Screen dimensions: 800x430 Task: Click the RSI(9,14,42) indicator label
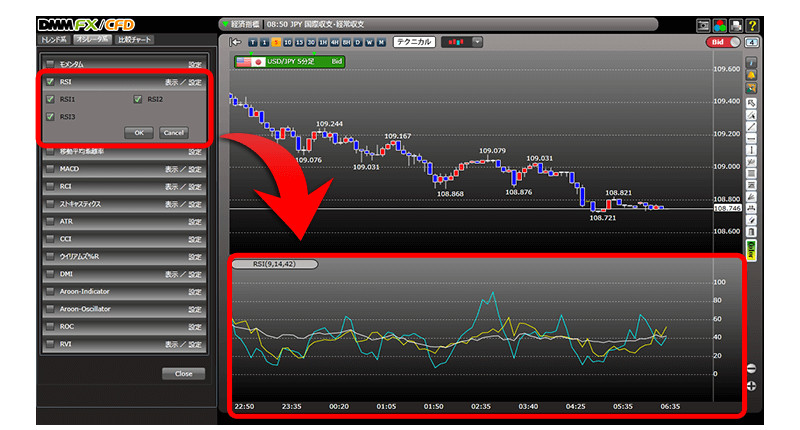coord(274,264)
